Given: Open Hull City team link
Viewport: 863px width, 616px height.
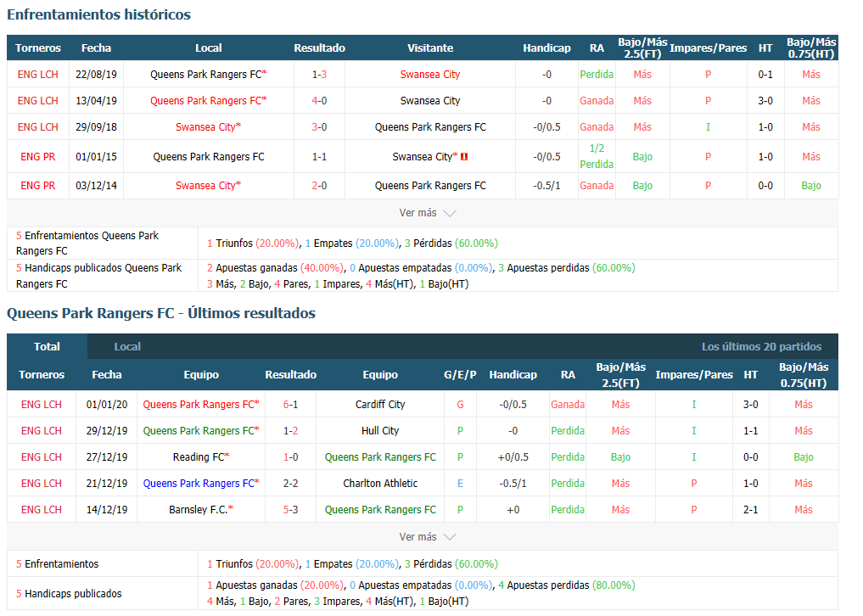Looking at the screenshot, I should coord(380,431).
